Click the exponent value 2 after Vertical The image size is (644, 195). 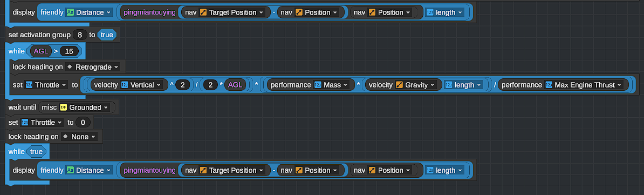click(182, 85)
